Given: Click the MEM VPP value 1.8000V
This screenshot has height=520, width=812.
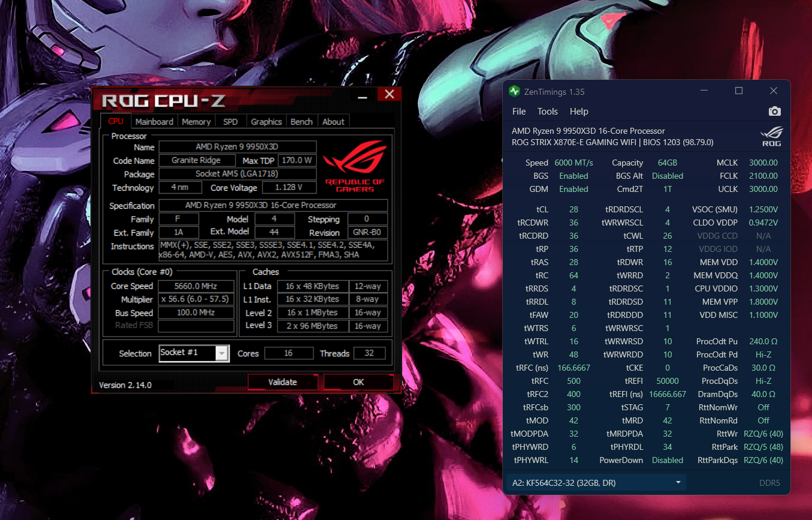Looking at the screenshot, I should coord(763,302).
